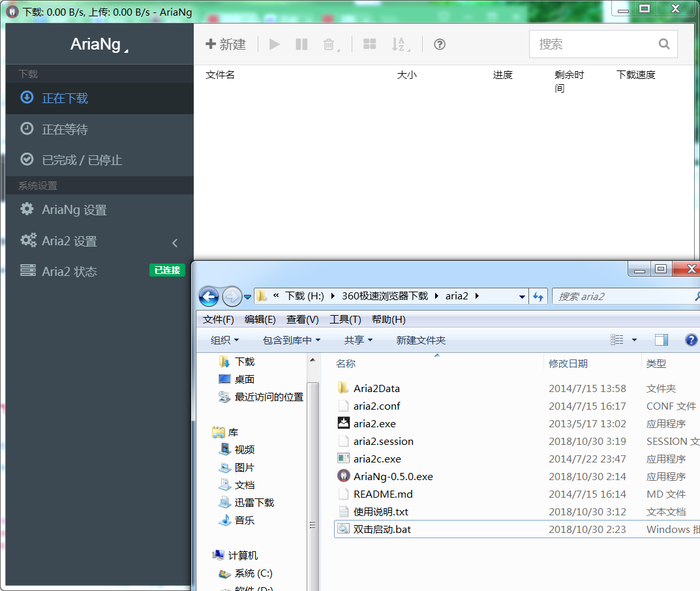Open address bar history dropdown
This screenshot has width=700, height=591.
[522, 296]
